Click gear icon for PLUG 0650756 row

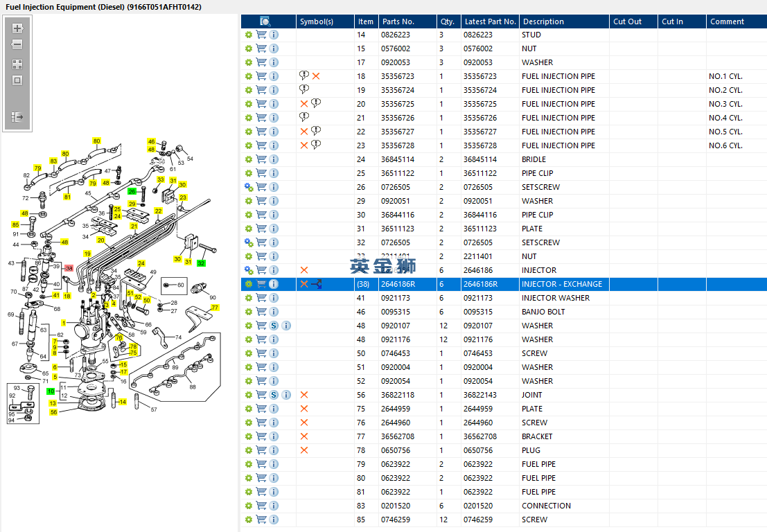[x=249, y=450]
